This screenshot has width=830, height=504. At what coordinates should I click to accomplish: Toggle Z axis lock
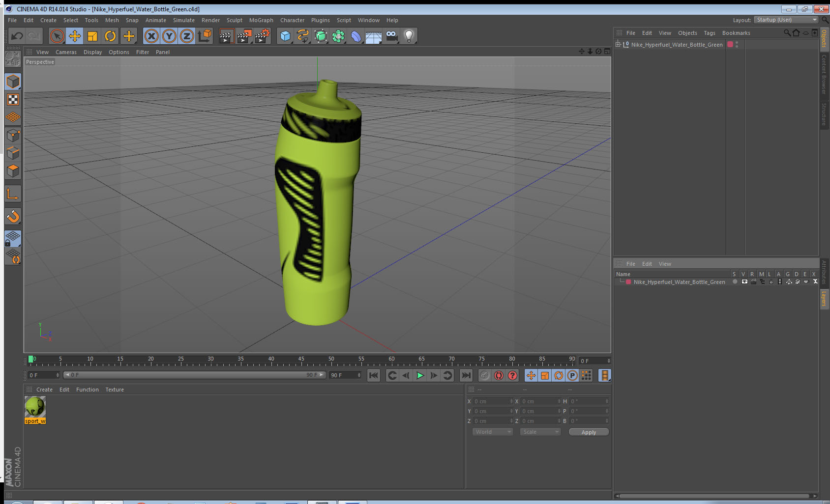coord(187,36)
